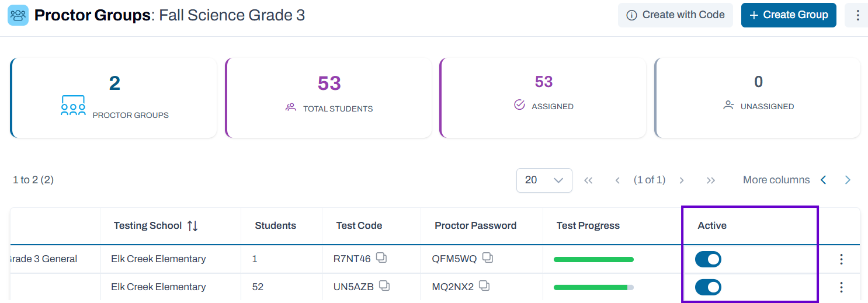The width and height of the screenshot is (868, 303).
Task: Click test progress bar for 52-student group
Action: pyautogui.click(x=593, y=287)
